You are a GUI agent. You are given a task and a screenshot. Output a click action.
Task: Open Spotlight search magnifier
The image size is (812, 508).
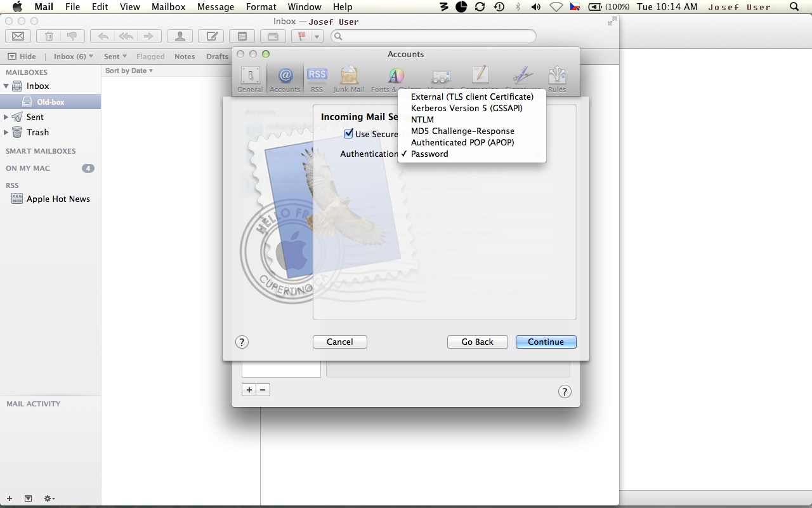click(794, 7)
